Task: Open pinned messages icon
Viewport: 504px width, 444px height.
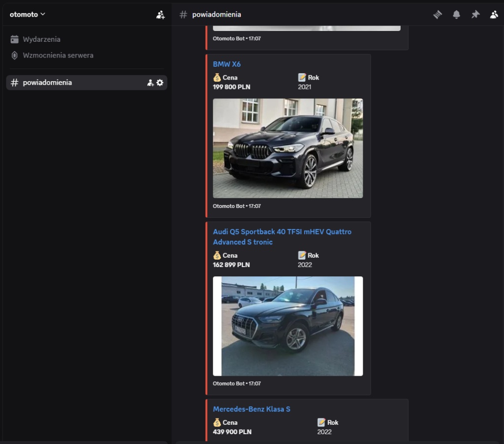Action: (x=475, y=14)
